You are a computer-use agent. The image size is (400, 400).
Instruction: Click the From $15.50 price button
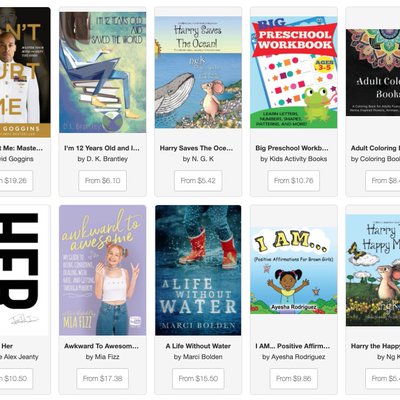(x=198, y=379)
